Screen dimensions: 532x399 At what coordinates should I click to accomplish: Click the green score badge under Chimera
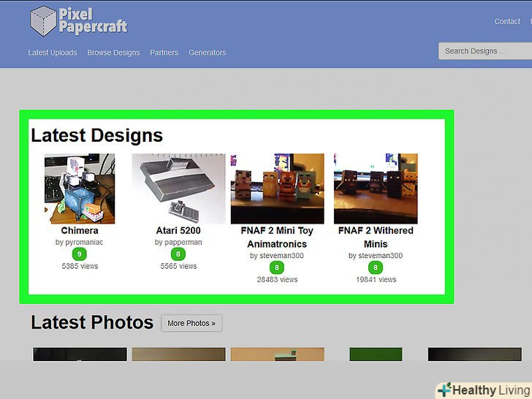pos(79,254)
